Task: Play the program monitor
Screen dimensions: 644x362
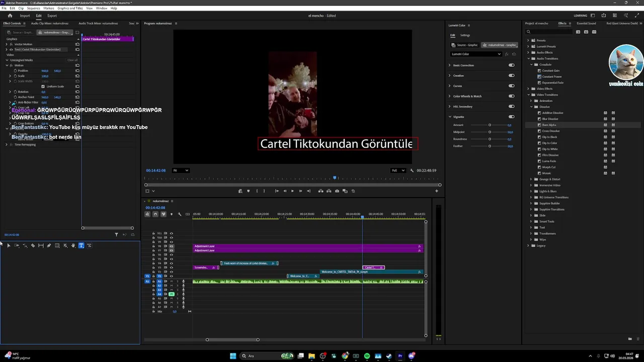Action: coord(292,191)
